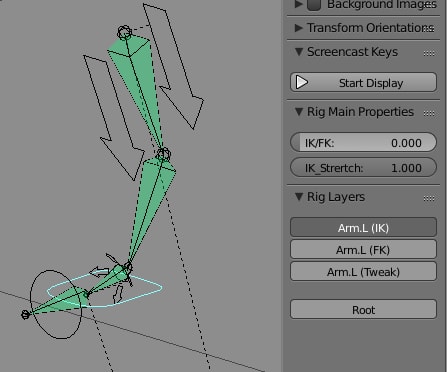Collapse the Rig Layers panel
The width and height of the screenshot is (447, 372).
pos(299,196)
